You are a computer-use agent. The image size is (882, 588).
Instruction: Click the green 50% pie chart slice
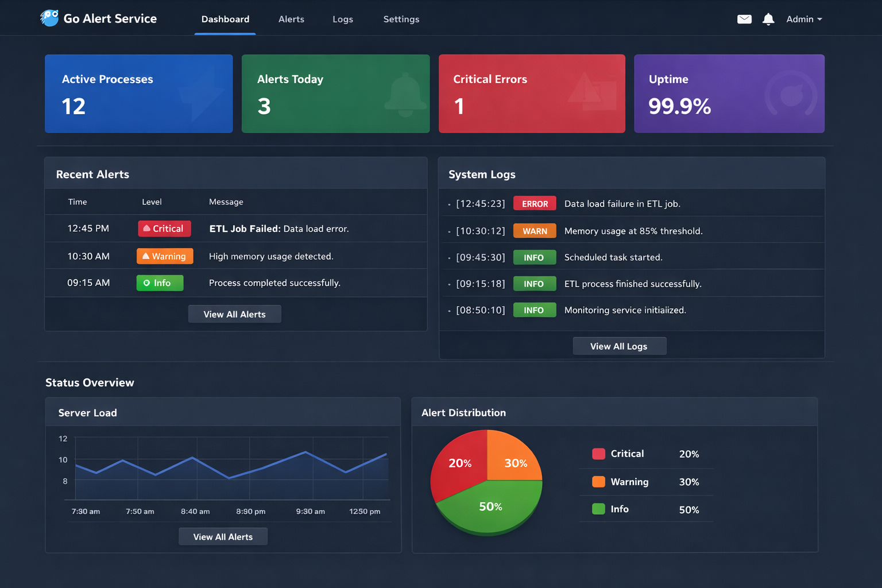pos(490,506)
